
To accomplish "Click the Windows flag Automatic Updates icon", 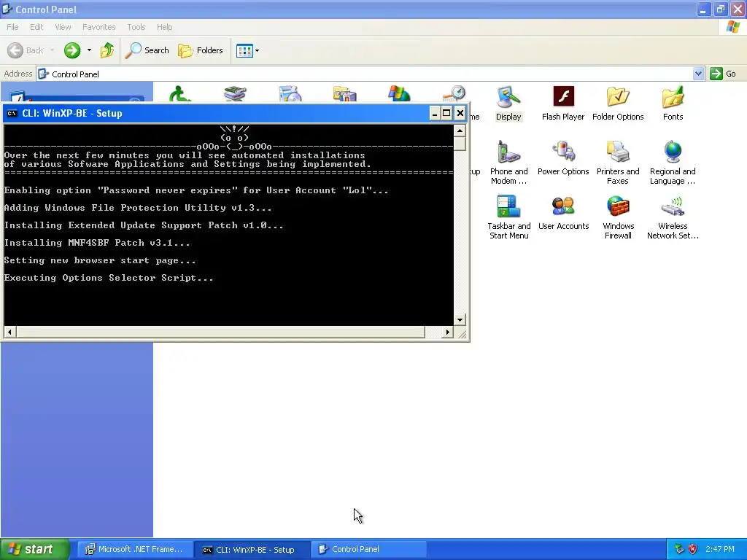I will point(399,93).
